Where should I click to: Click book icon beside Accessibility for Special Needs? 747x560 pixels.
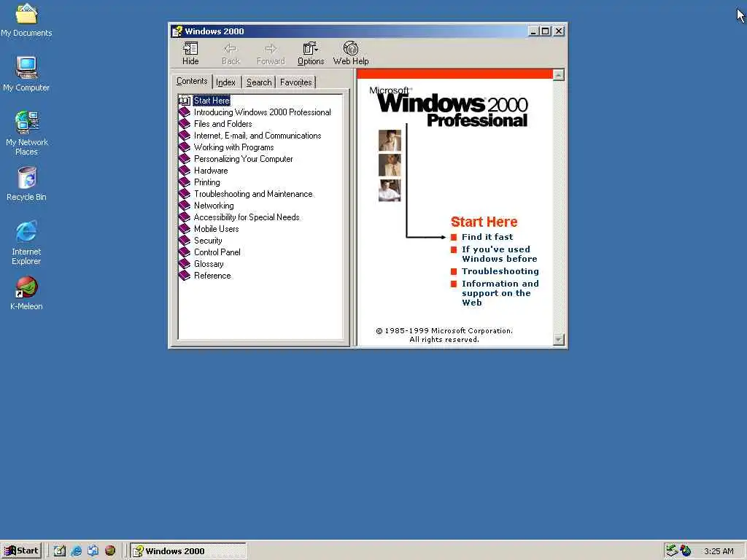(x=185, y=217)
